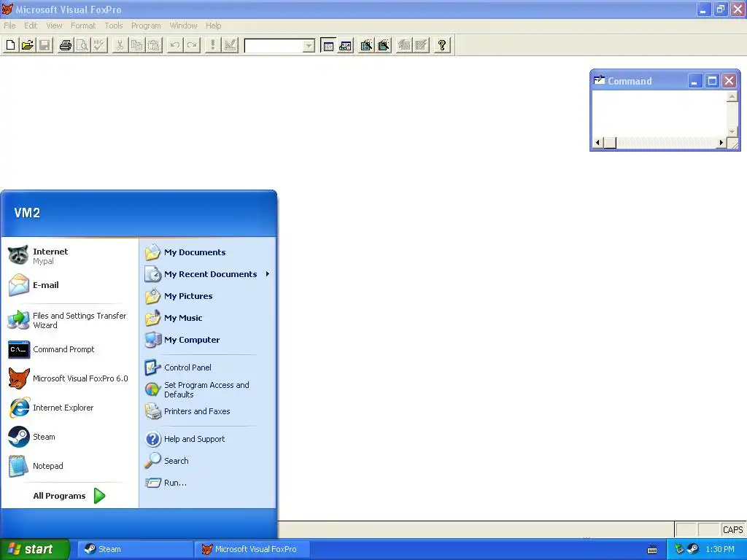Open My Computer in the Start menu
Screen dimensions: 747x560
pos(208,340)
